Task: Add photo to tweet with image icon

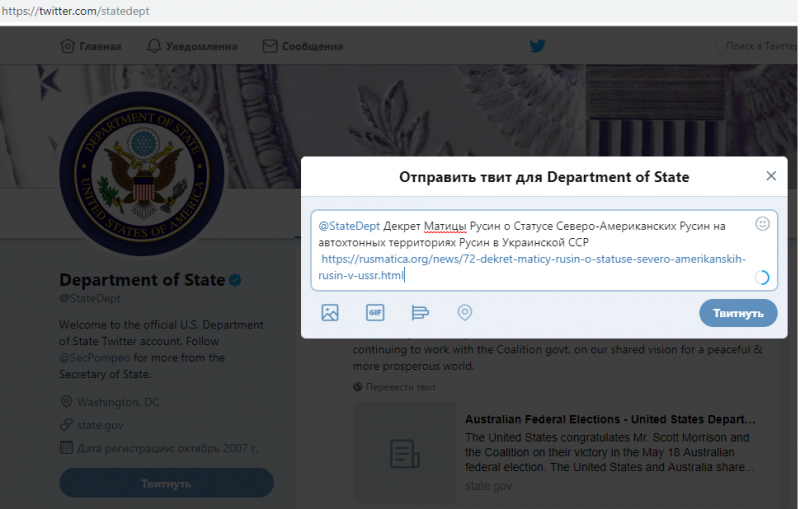Action: point(330,312)
